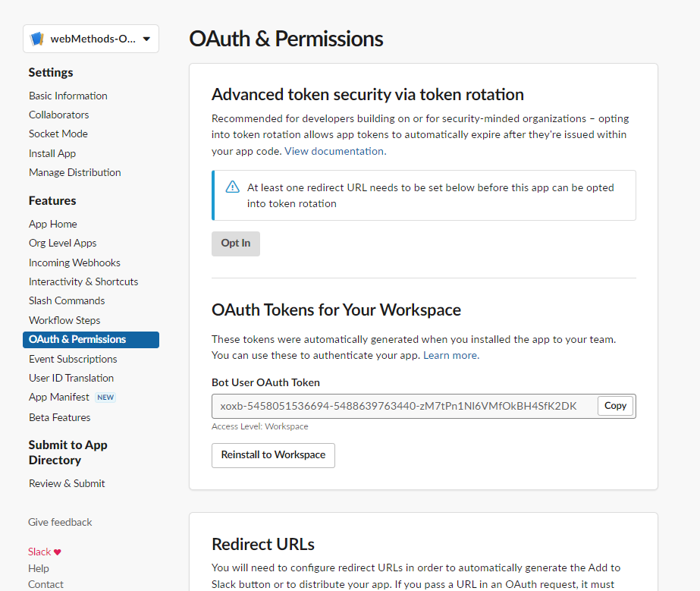Open Basic Information settings page

[68, 96]
